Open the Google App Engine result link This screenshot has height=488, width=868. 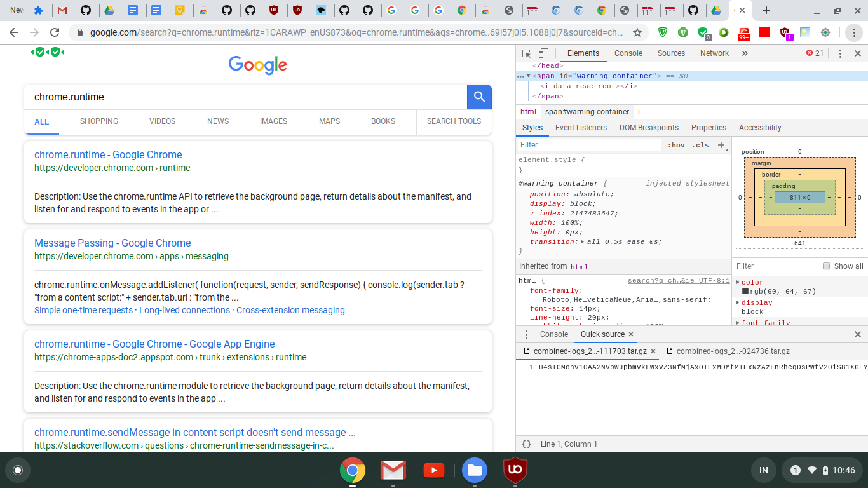pyautogui.click(x=154, y=344)
